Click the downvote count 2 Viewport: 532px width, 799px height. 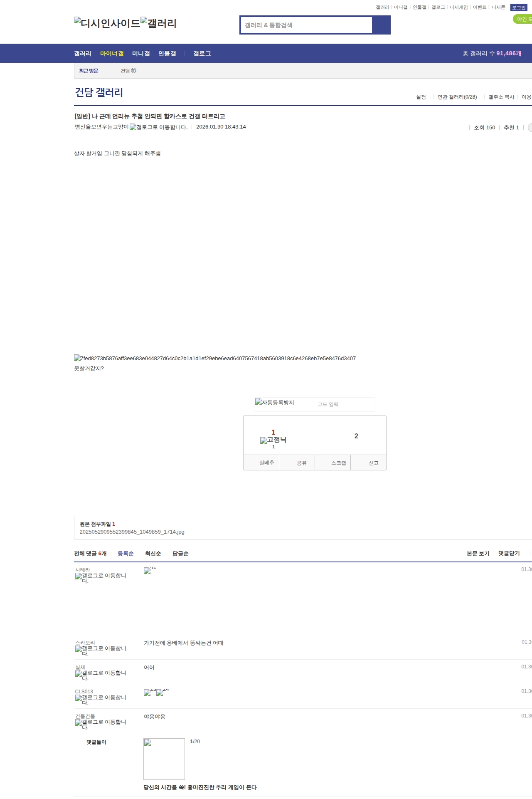(x=356, y=436)
